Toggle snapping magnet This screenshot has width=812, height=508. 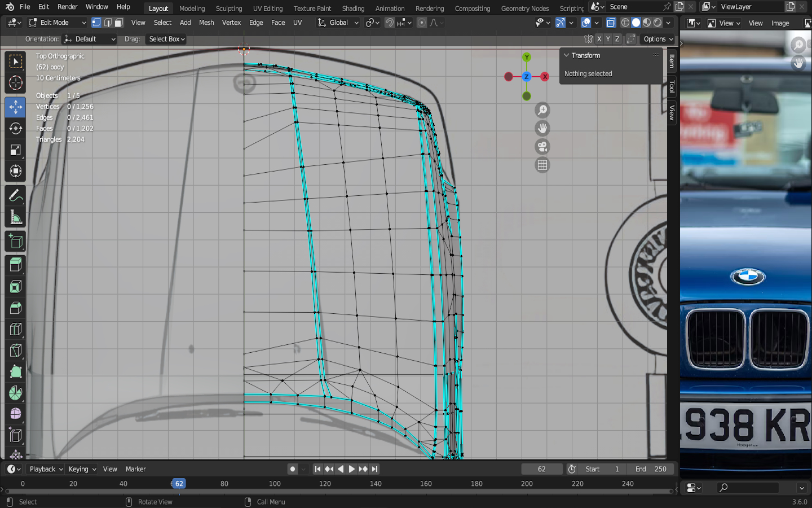[389, 23]
